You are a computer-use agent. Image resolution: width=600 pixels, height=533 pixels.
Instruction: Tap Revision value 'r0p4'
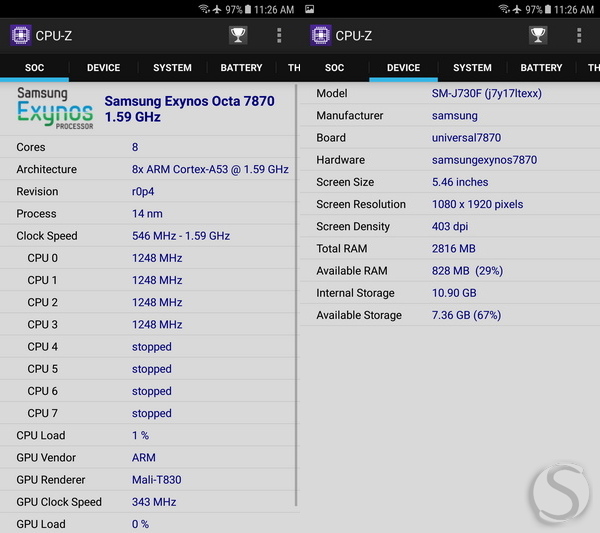tap(143, 191)
